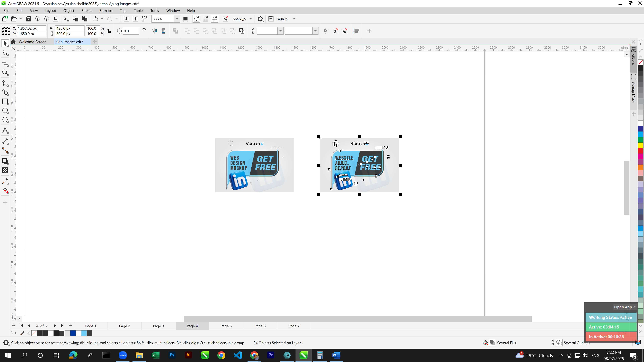Click the Full-screen preview icon
The height and width of the screenshot is (362, 644).
tap(185, 19)
